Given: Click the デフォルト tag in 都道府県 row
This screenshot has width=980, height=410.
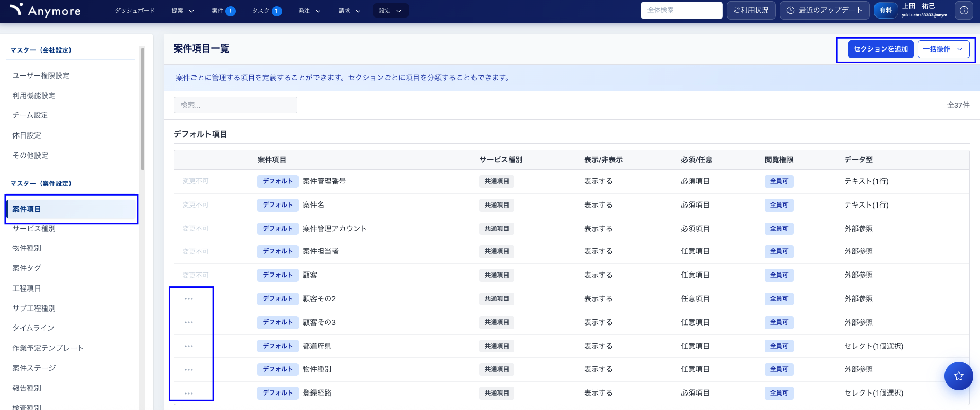Looking at the screenshot, I should pyautogui.click(x=277, y=346).
